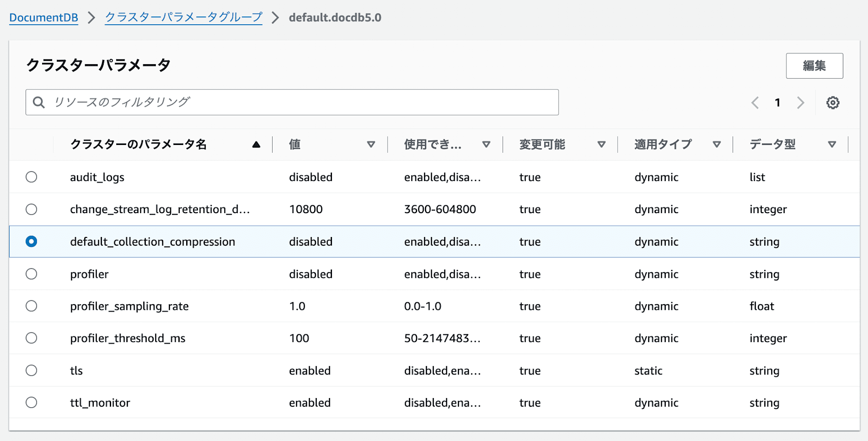Select the tls radio button
This screenshot has height=441, width=868.
tap(31, 370)
